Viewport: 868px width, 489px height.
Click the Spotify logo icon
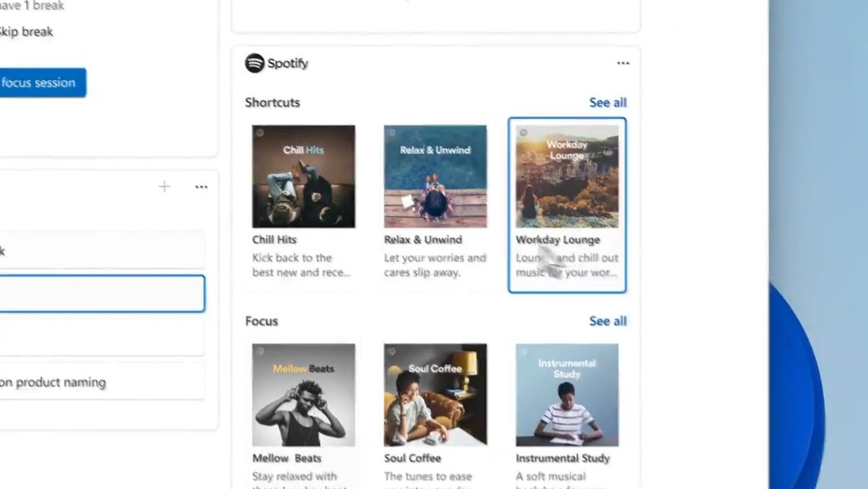click(x=255, y=64)
